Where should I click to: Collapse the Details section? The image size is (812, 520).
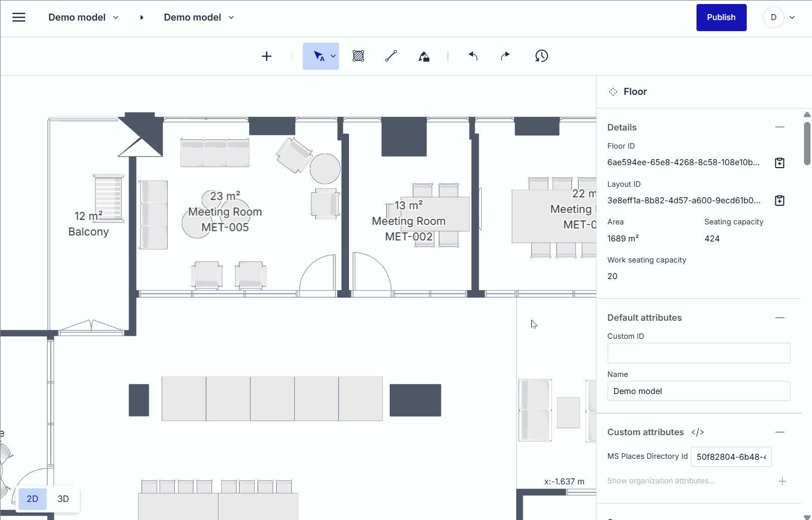(x=780, y=127)
